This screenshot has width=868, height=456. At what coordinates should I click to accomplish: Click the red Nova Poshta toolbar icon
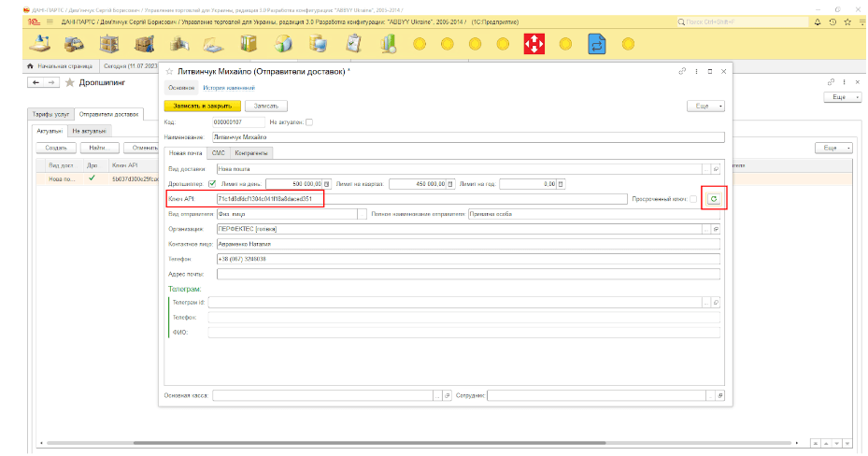pyautogui.click(x=533, y=44)
